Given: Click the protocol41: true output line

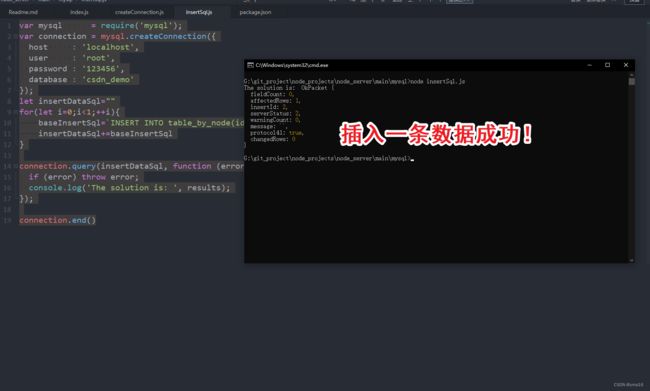Looking at the screenshot, I should pyautogui.click(x=277, y=133).
